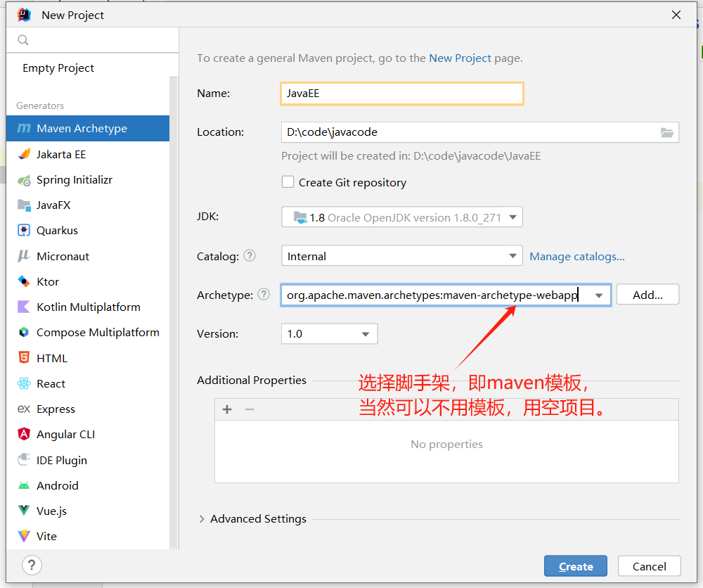The width and height of the screenshot is (703, 588).
Task: Click the Android robot icon
Action: pos(24,486)
